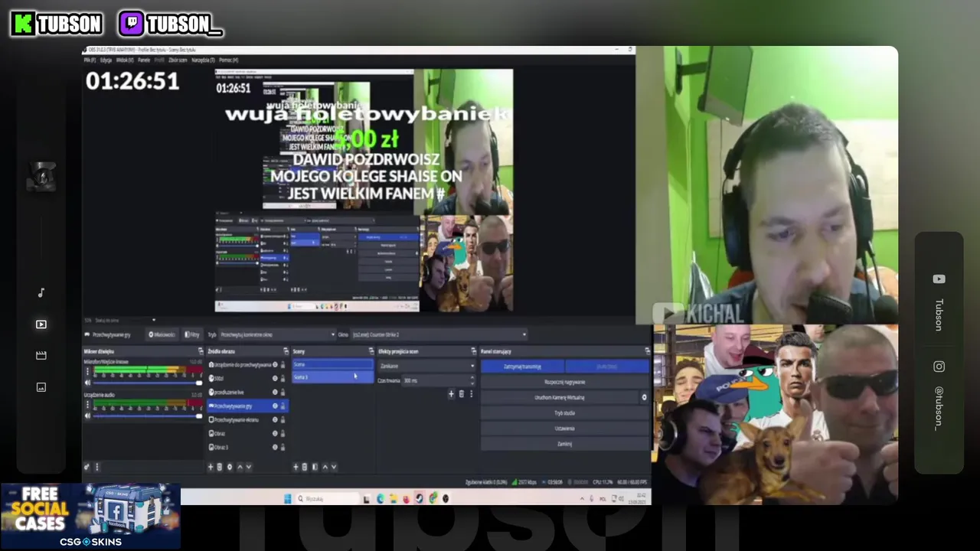This screenshot has height=551, width=980.
Task: Click Zatrzymaj transmisję button
Action: click(x=523, y=367)
